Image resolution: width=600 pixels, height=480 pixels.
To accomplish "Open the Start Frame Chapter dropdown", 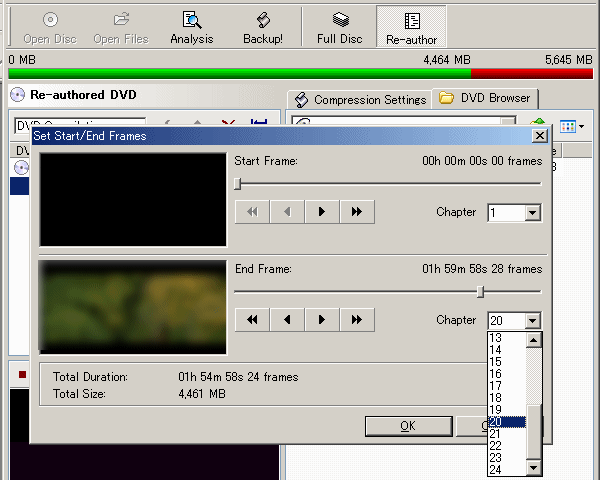I will [x=532, y=213].
